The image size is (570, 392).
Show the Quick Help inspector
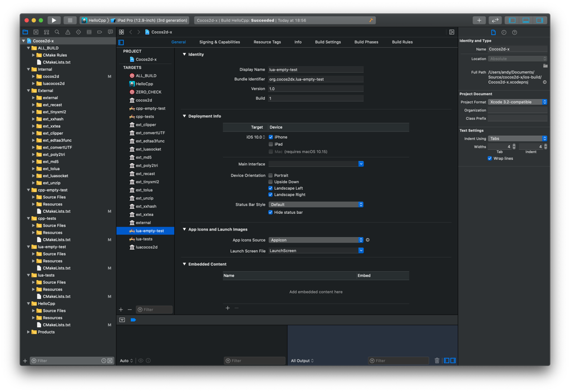click(514, 32)
